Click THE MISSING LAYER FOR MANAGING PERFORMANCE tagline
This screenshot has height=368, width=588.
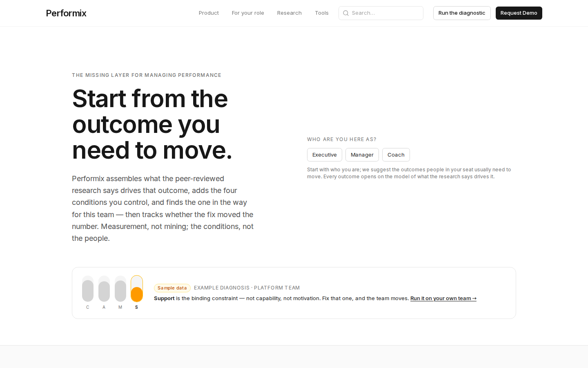click(x=147, y=75)
